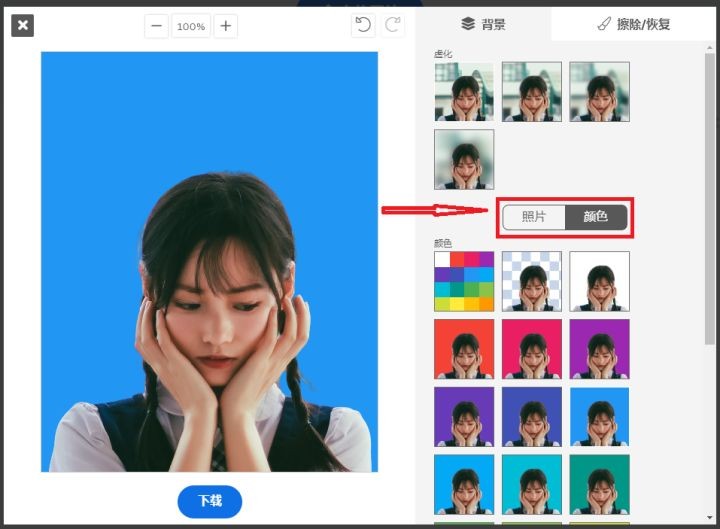Open the multicolor palette grid swatch
Screen dimensions: 720x529
click(464, 281)
